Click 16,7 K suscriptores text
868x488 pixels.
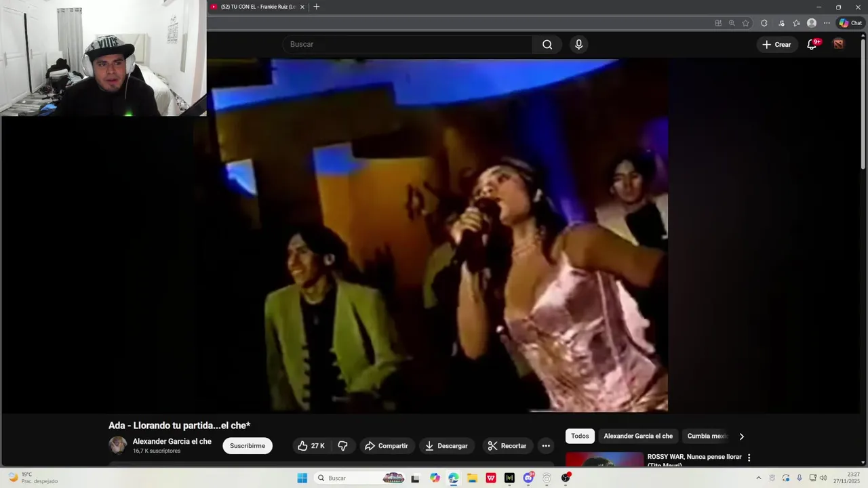pos(157,451)
